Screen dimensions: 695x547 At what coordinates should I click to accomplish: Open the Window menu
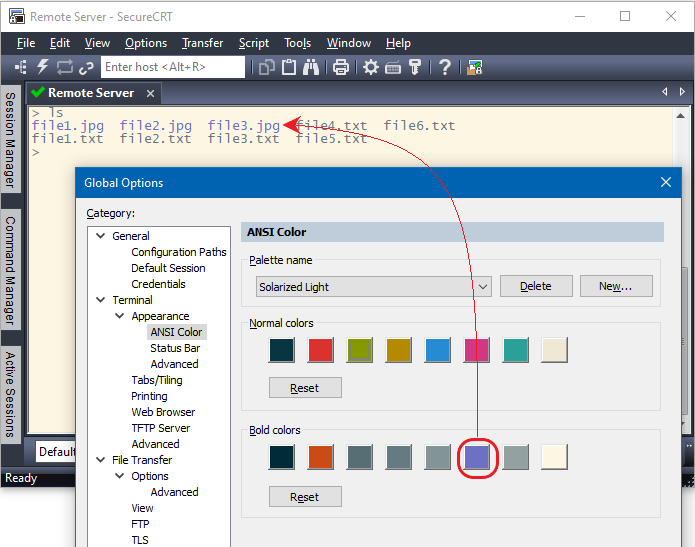(x=349, y=43)
